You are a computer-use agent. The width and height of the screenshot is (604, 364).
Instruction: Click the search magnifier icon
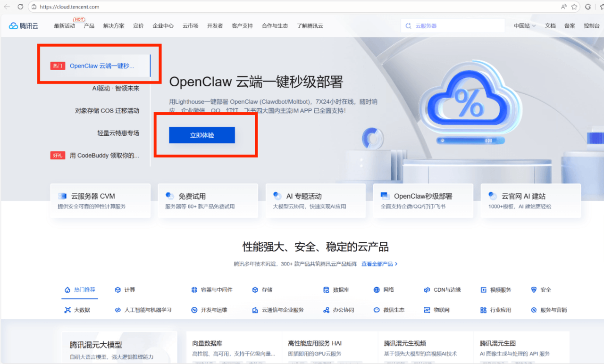coord(408,26)
